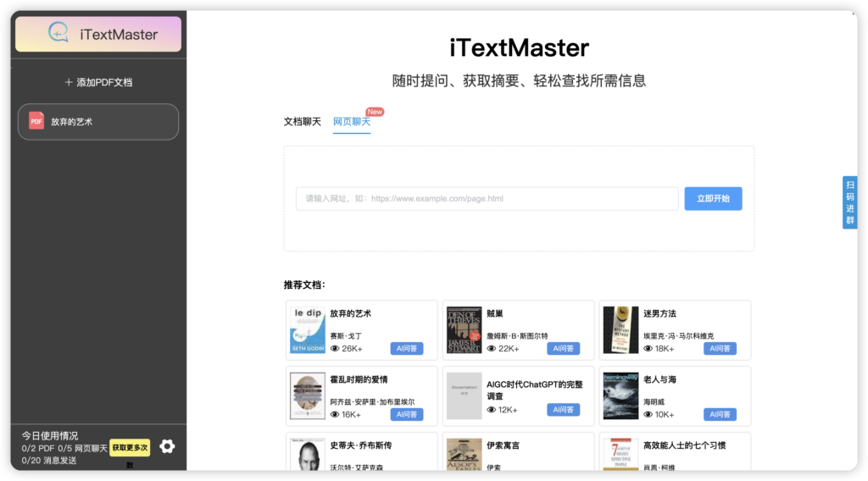The width and height of the screenshot is (868, 481).
Task: Open the PDF file 放弃的艺术 in sidebar
Action: (x=98, y=122)
